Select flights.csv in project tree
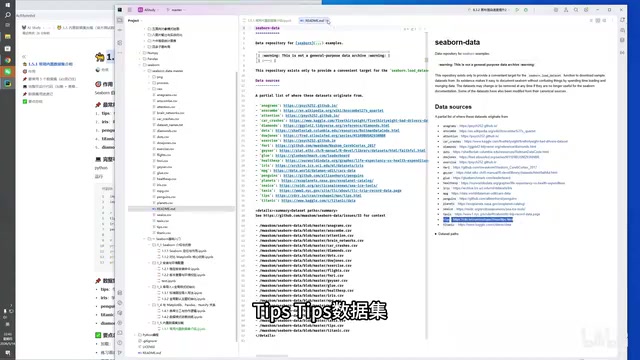Viewport: 640px width, 360px height. coord(164,155)
